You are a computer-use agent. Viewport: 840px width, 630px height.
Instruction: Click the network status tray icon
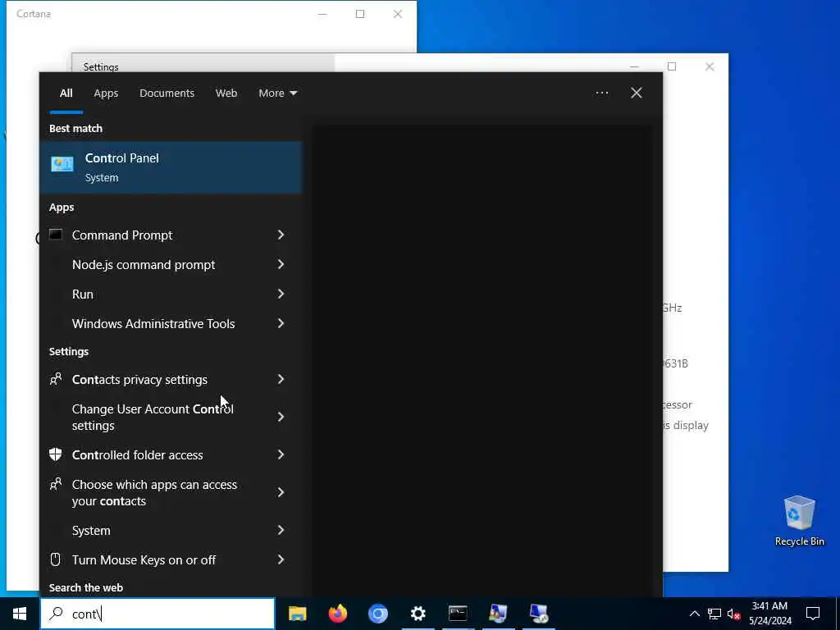714,614
